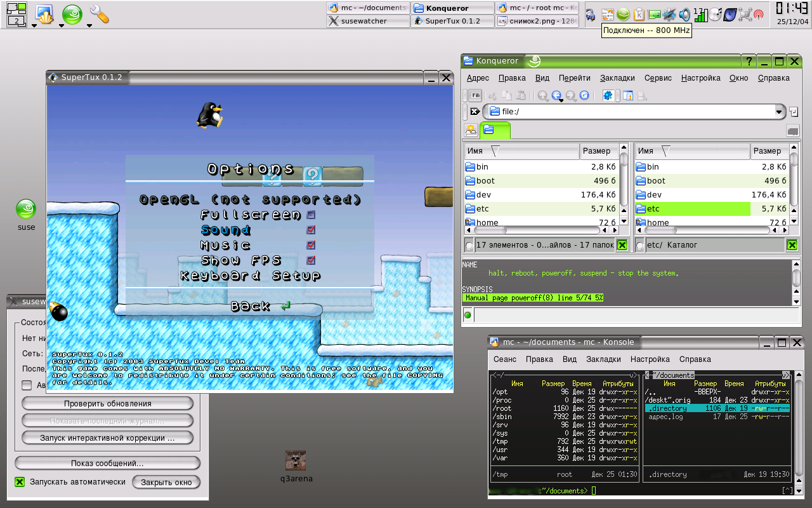Image resolution: width=812 pixels, height=508 pixels.
Task: Open the Konqueror 'Адрес' menu
Action: 478,78
